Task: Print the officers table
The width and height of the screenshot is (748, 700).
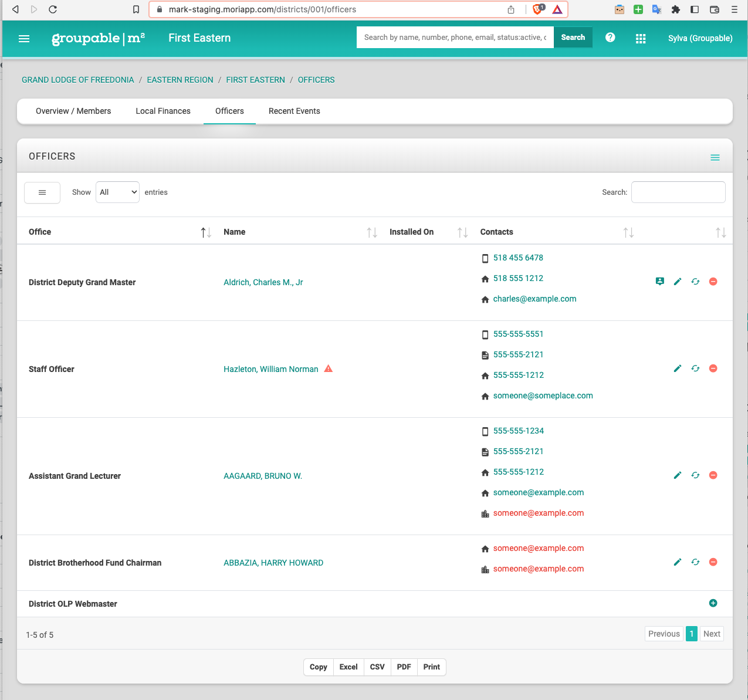Action: (x=432, y=667)
